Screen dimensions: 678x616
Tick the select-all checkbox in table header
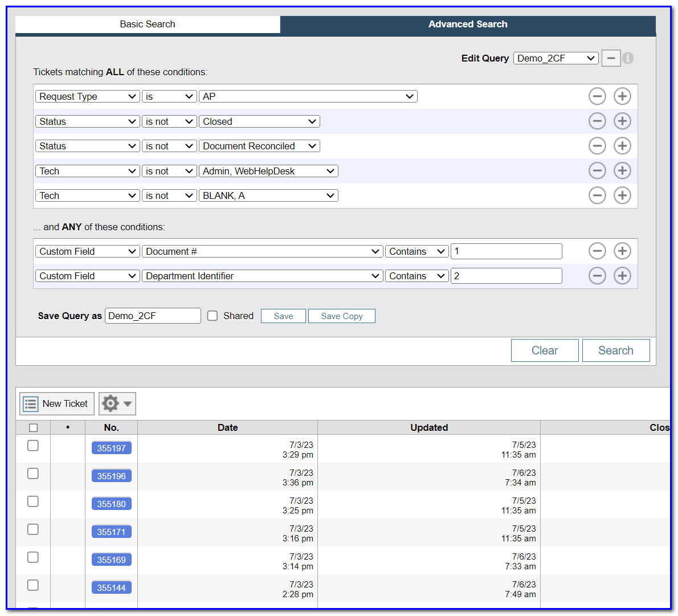[x=33, y=427]
